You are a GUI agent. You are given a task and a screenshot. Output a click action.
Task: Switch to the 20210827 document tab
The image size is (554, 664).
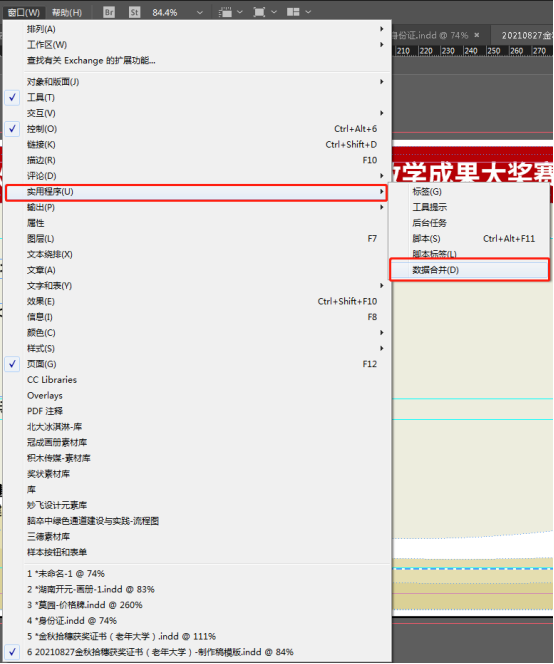(525, 35)
